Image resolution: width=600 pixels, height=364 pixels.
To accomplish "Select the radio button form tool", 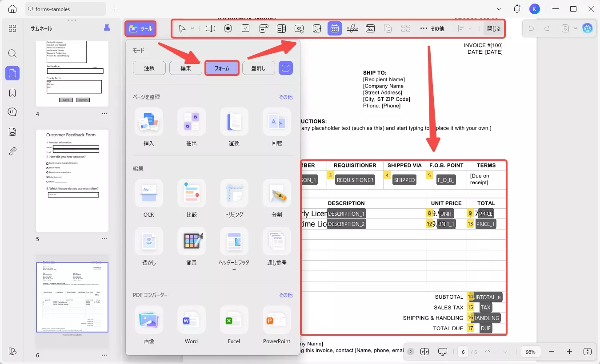I will tap(228, 28).
